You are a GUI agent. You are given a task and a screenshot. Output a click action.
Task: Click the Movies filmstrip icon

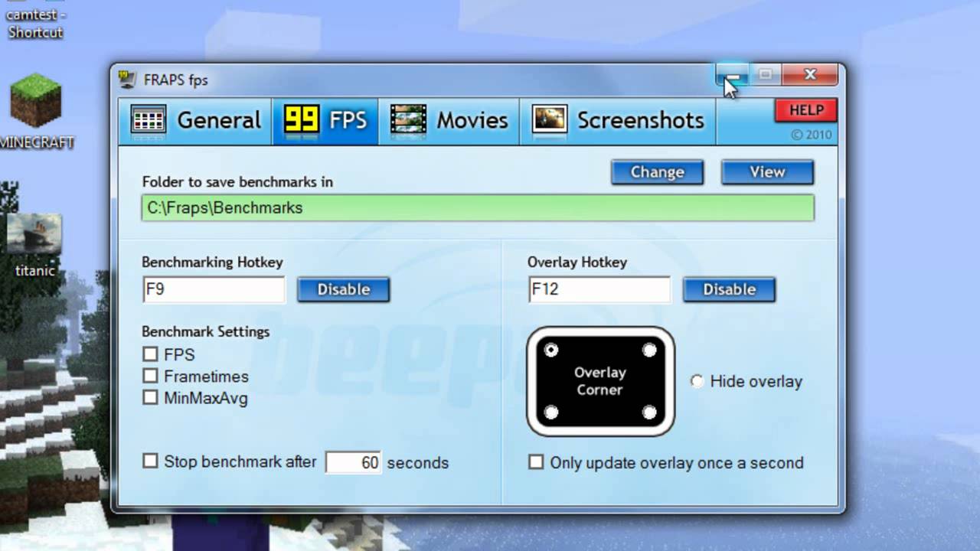click(408, 120)
